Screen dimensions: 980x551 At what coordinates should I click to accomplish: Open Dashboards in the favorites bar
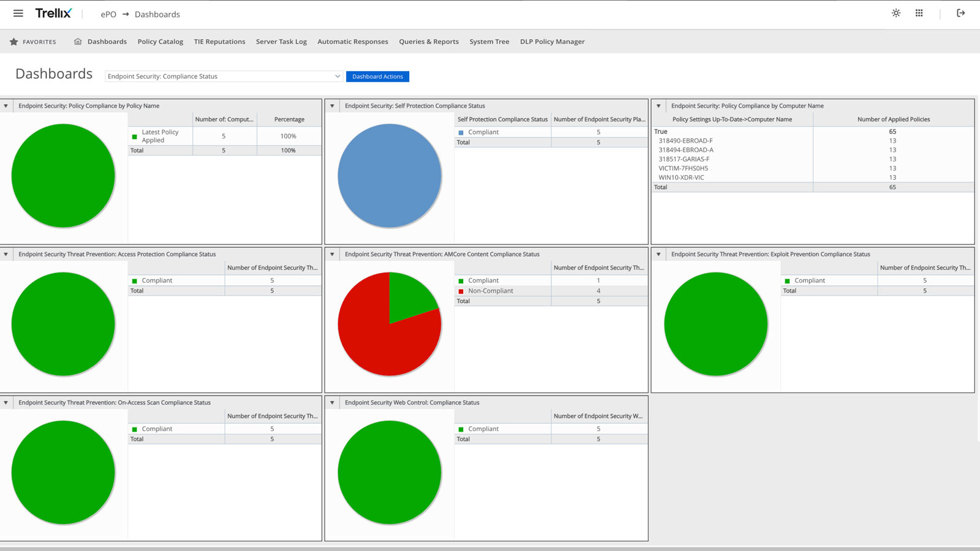107,42
